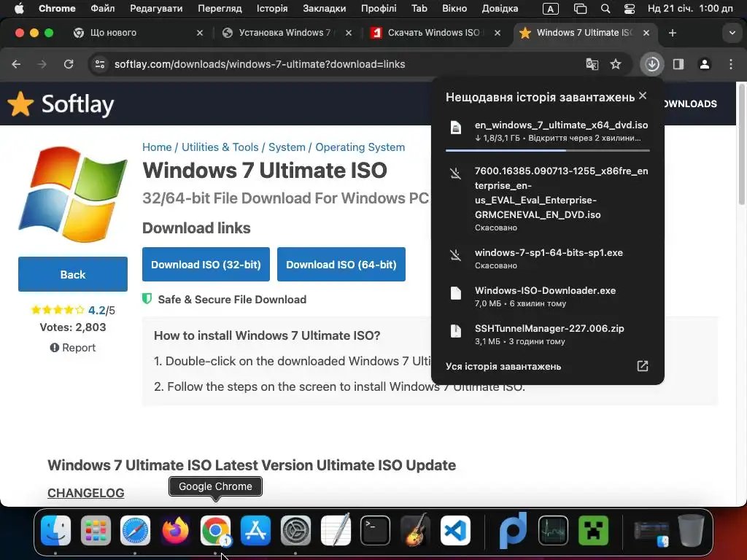
Task: Click the keyboard input source icon
Action: (x=551, y=8)
